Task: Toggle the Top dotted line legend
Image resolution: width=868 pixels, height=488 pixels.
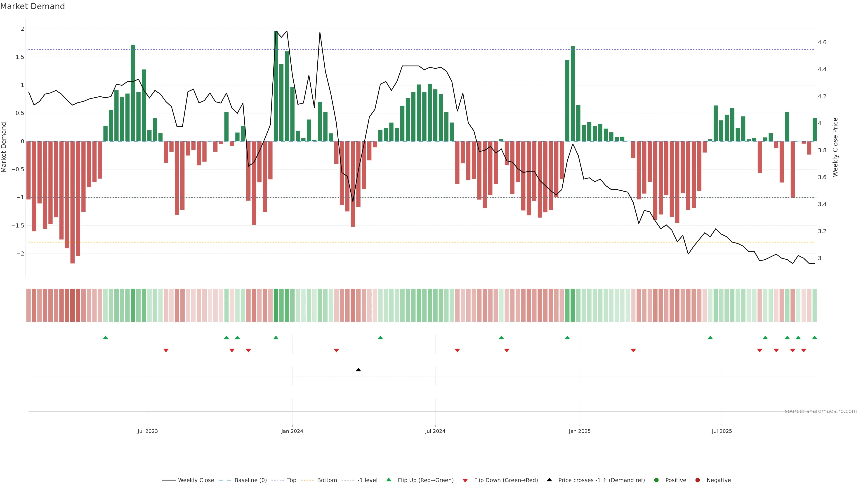Action: (291, 480)
